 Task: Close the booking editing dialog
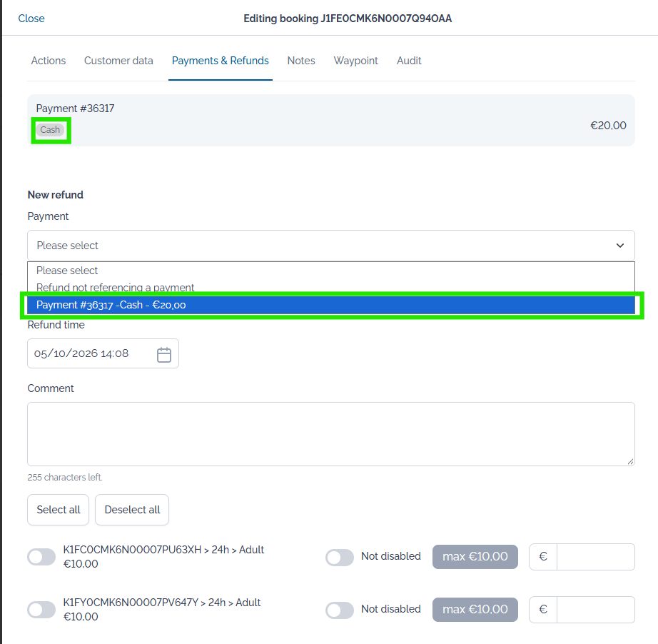[31, 19]
